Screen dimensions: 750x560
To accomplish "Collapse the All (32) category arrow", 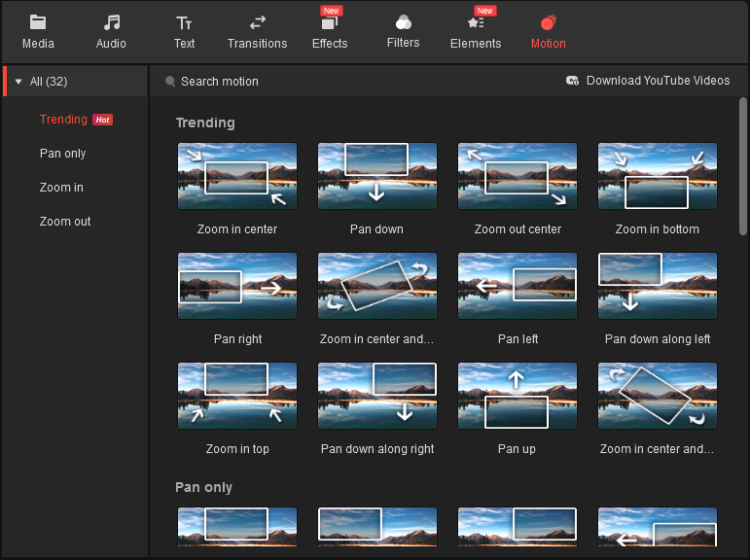I will point(18,82).
